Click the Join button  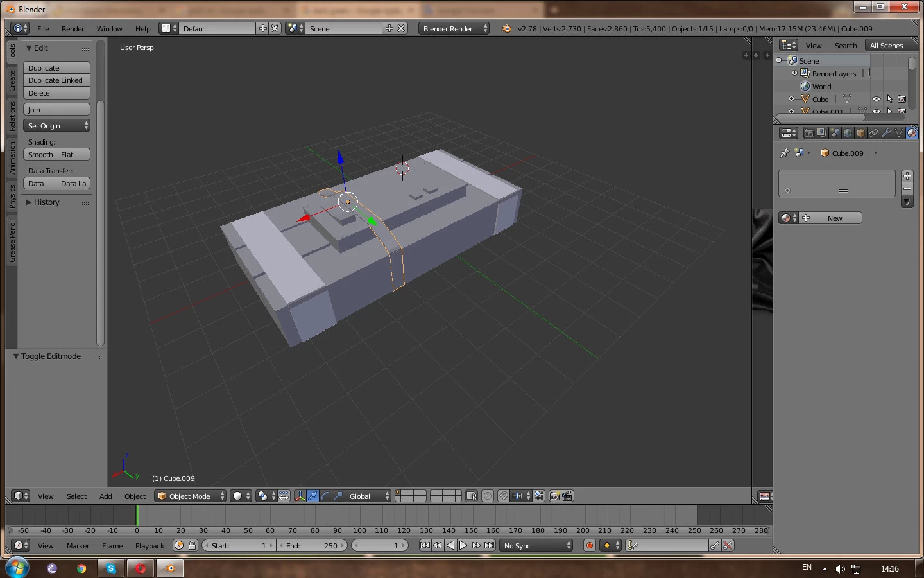click(x=56, y=109)
